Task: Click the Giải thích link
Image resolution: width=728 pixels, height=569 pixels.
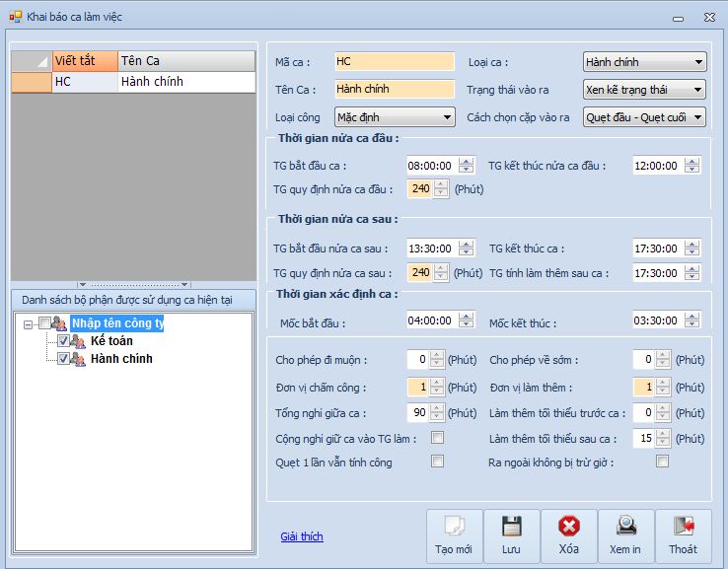Action: point(301,536)
